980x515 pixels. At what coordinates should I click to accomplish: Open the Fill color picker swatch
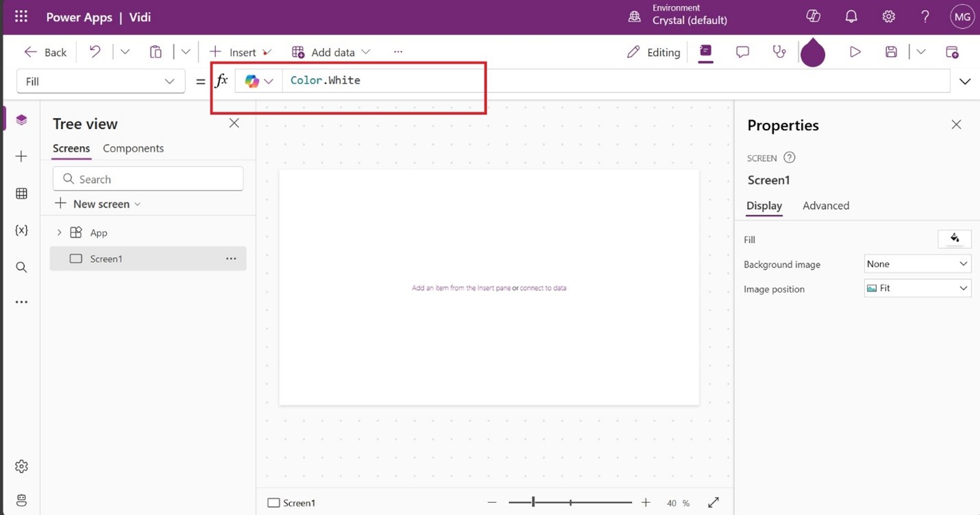[954, 239]
